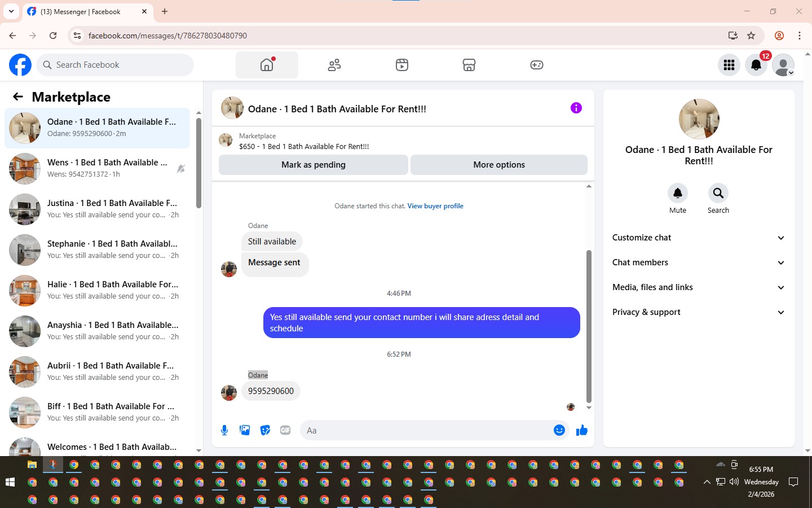Search in conversation using magnifier button
This screenshot has width=812, height=508.
tap(718, 193)
